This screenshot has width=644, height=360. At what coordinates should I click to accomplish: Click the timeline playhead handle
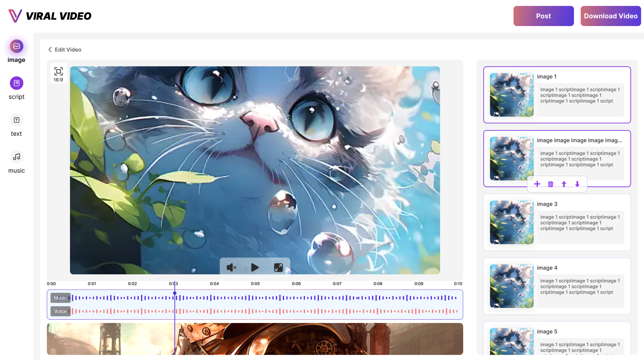[x=175, y=293]
